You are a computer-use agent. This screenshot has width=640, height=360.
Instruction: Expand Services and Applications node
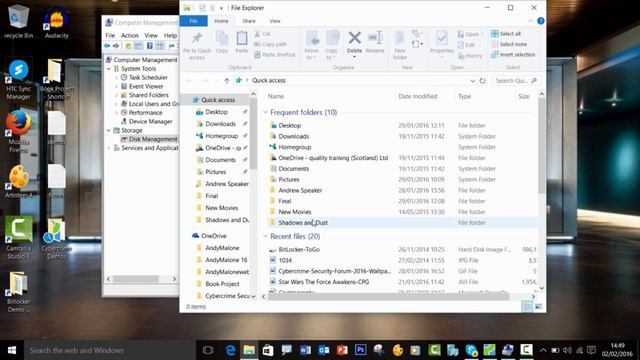tap(109, 148)
